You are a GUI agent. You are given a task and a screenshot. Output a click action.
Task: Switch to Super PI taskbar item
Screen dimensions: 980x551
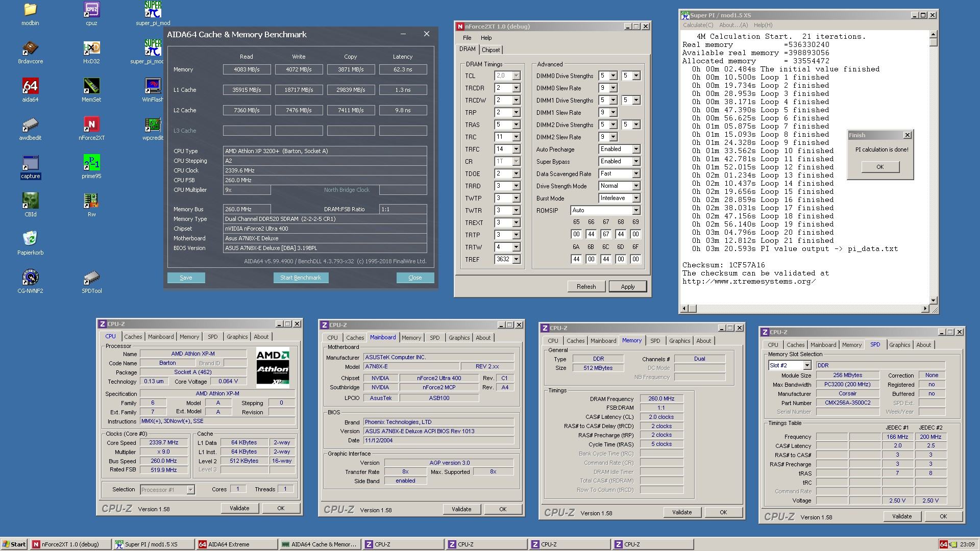coord(154,544)
